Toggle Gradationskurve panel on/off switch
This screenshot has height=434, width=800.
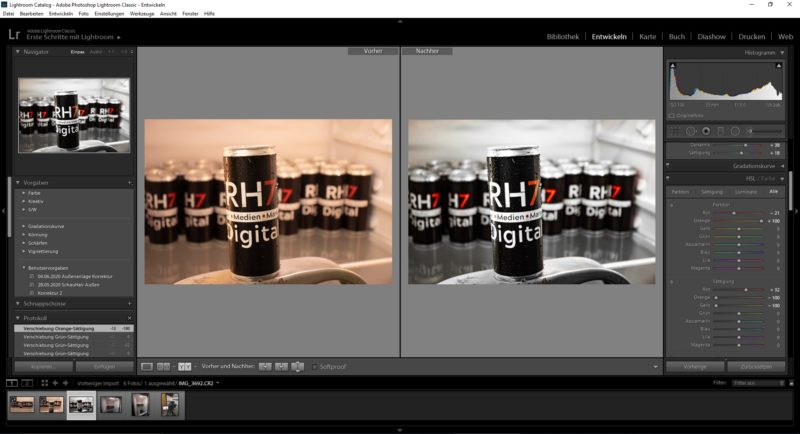click(x=668, y=164)
